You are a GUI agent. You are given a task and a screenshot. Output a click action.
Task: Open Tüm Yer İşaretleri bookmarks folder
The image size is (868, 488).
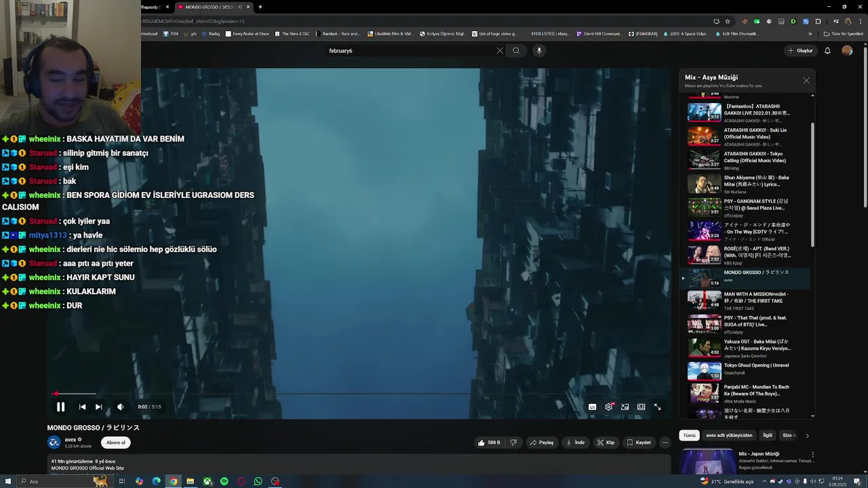(844, 34)
